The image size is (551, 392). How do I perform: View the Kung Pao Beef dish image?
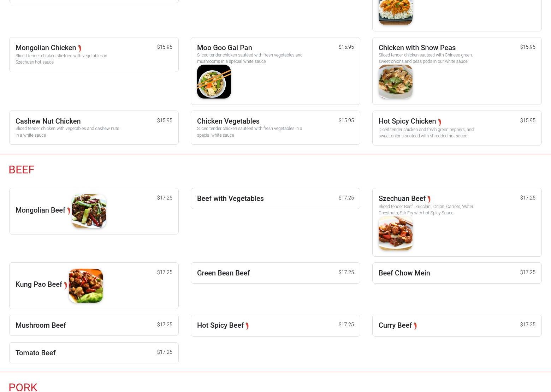tap(86, 286)
